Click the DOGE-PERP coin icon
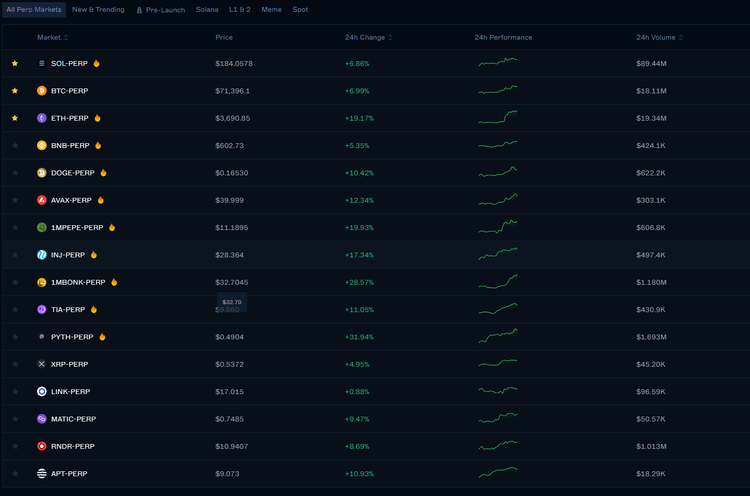The width and height of the screenshot is (750, 496). tap(42, 173)
